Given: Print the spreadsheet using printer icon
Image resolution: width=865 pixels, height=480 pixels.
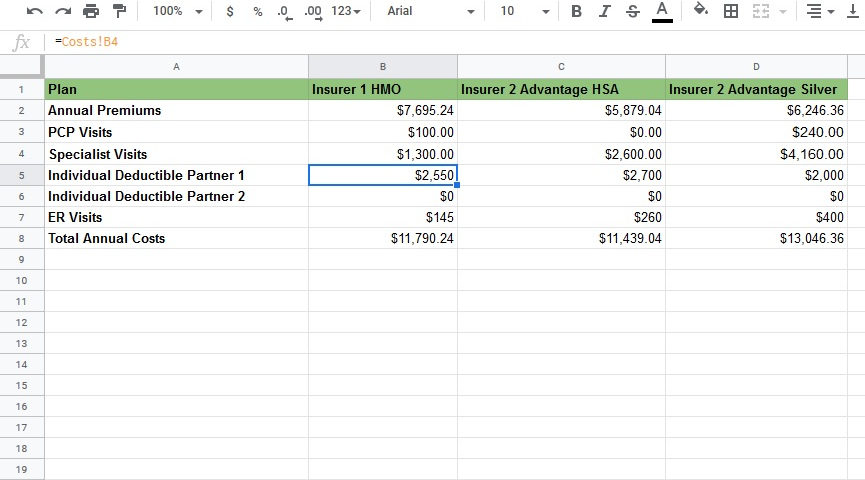Looking at the screenshot, I should pyautogui.click(x=91, y=11).
